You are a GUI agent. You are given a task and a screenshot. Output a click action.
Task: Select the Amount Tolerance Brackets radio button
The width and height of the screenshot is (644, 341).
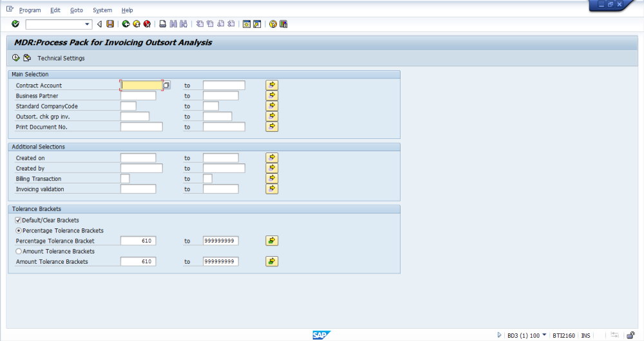[x=19, y=251]
